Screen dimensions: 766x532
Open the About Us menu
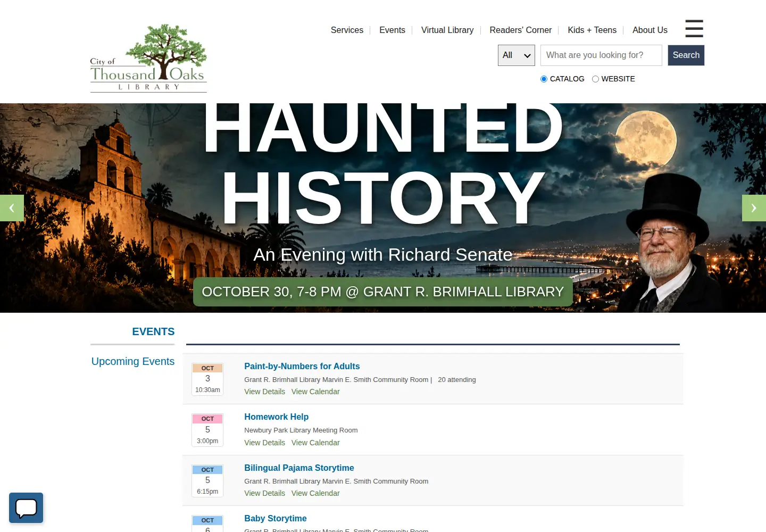coord(650,30)
